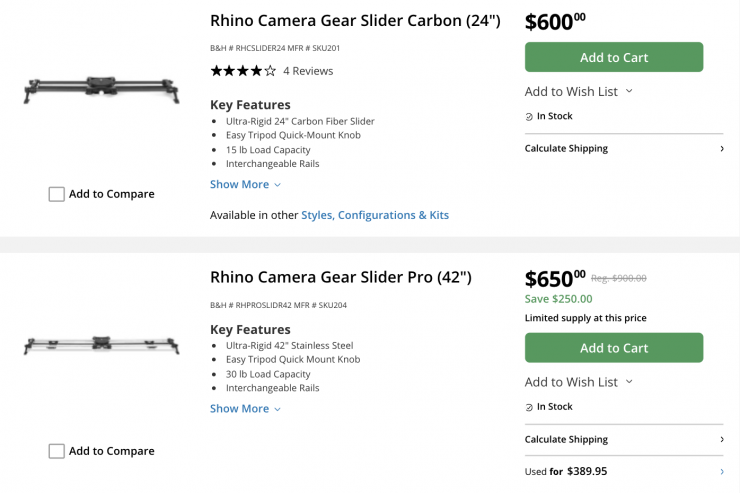Open Calculate Shipping arrow for Slider Carbon

722,149
